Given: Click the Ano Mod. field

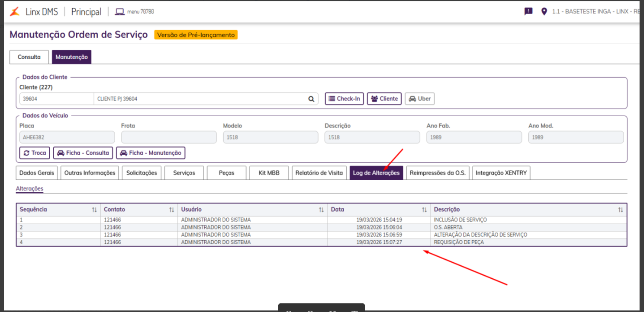Looking at the screenshot, I should [576, 137].
